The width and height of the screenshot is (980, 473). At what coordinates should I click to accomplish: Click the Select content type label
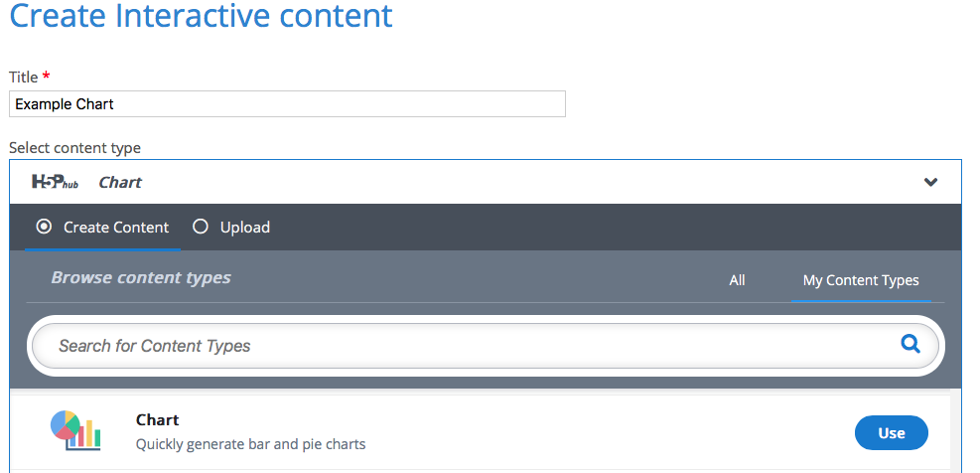(74, 148)
